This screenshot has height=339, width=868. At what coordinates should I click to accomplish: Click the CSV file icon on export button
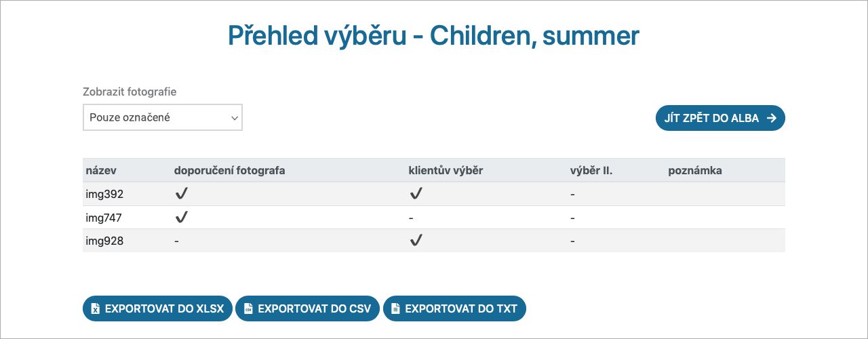[248, 308]
